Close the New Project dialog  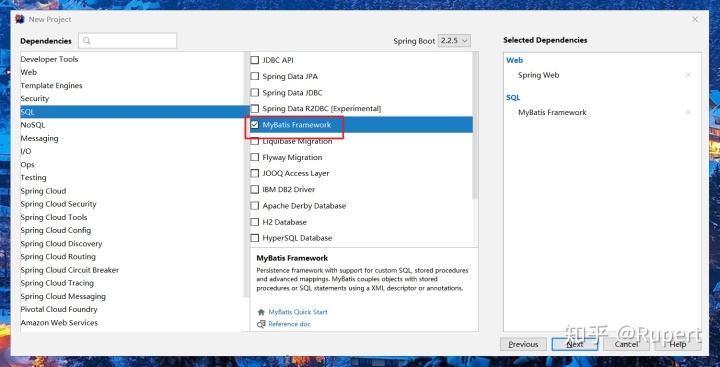pyautogui.click(x=695, y=19)
